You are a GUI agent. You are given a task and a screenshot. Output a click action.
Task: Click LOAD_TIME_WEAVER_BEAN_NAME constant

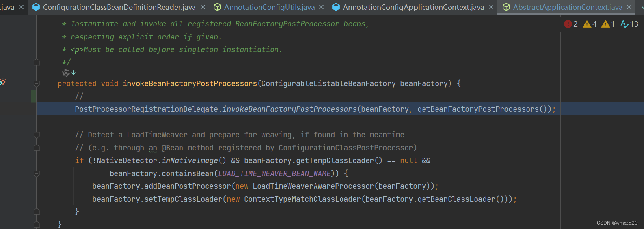click(274, 173)
